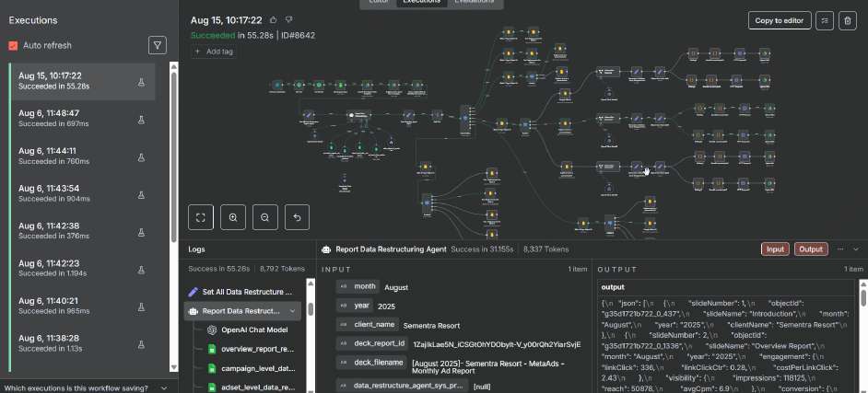This screenshot has height=393, width=868.
Task: Fit the workflow canvas to view
Action: click(201, 217)
